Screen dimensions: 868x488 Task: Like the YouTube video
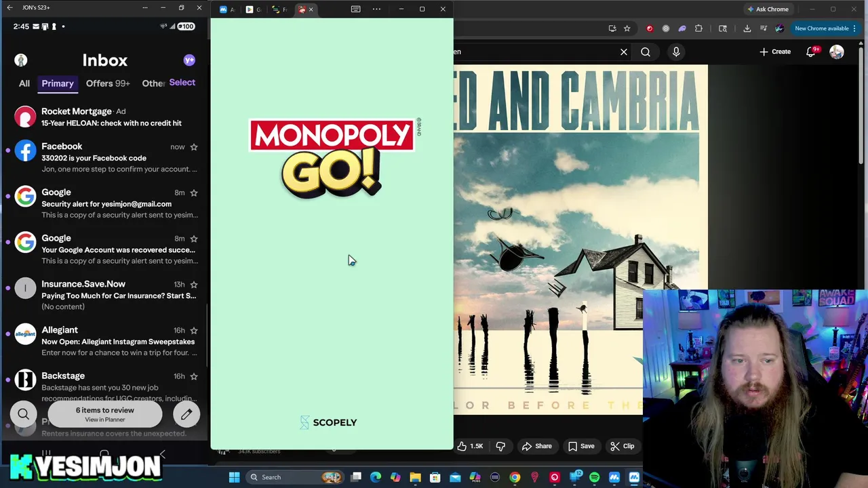coord(469,446)
